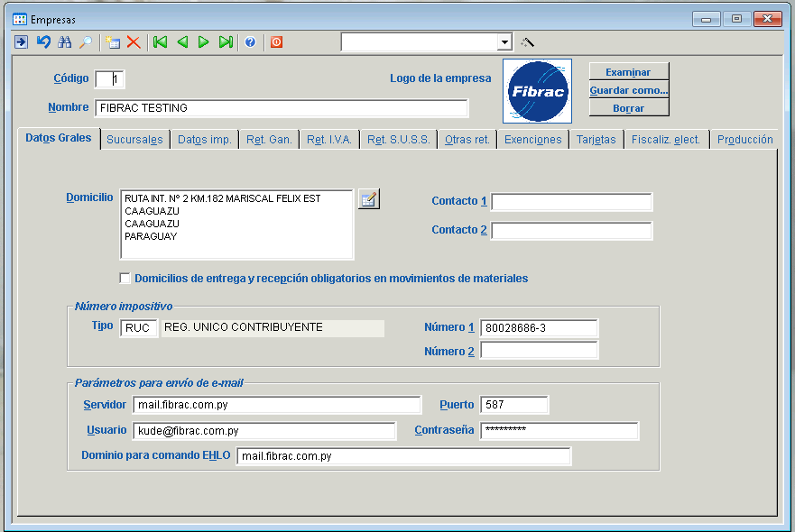The height and width of the screenshot is (532, 795).
Task: Click the undo arrow toolbar icon
Action: coord(43,42)
